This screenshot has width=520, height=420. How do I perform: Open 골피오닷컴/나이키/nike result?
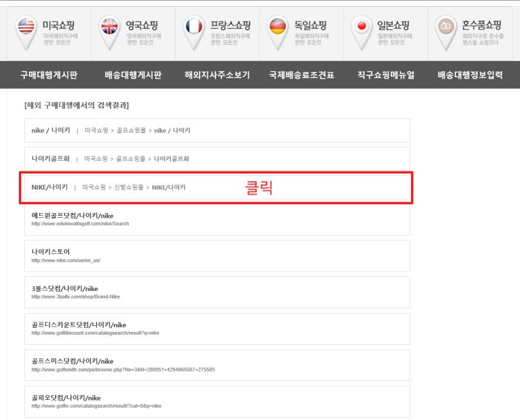point(66,397)
